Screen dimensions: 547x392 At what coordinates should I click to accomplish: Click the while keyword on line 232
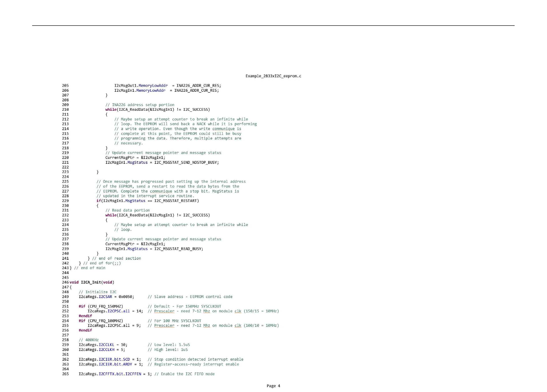click(x=111, y=215)
